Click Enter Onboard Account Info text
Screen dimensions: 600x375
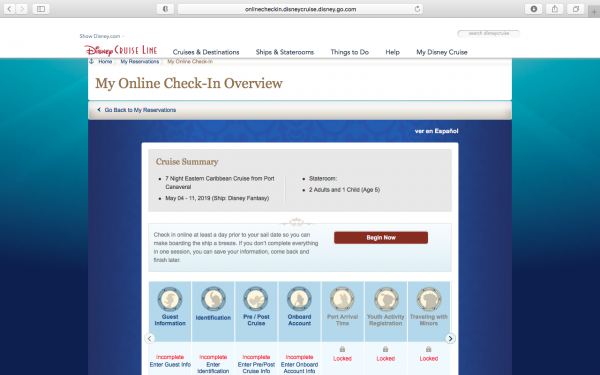pyautogui.click(x=299, y=368)
